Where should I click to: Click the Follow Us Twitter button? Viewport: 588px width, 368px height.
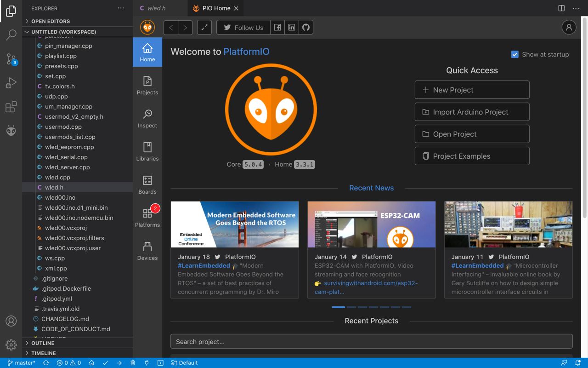pyautogui.click(x=243, y=27)
